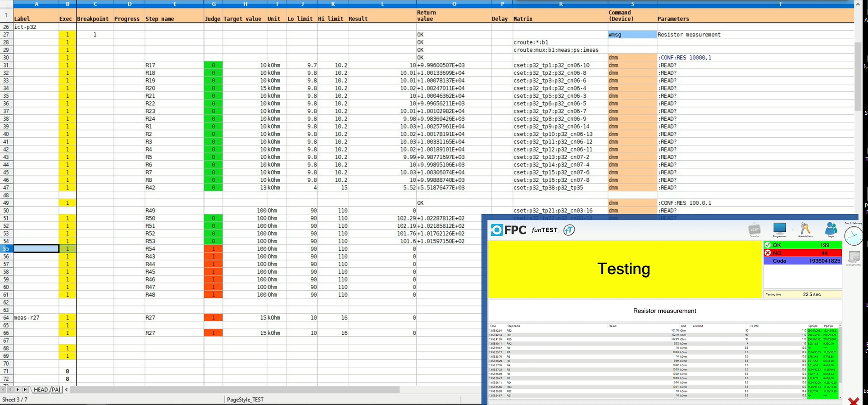Click the Step name column header in funTEST list
Screen dimensions: 868x405
(x=514, y=326)
